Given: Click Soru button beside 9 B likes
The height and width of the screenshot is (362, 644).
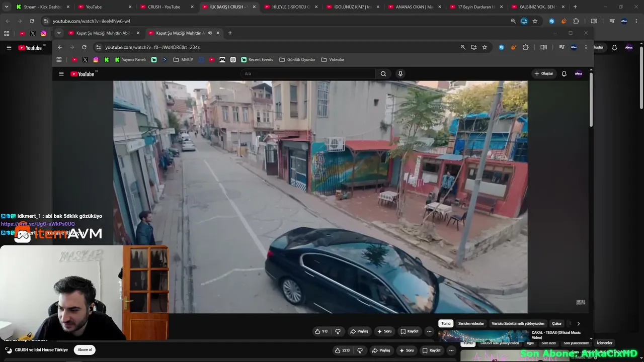Looking at the screenshot, I should pyautogui.click(x=384, y=331).
